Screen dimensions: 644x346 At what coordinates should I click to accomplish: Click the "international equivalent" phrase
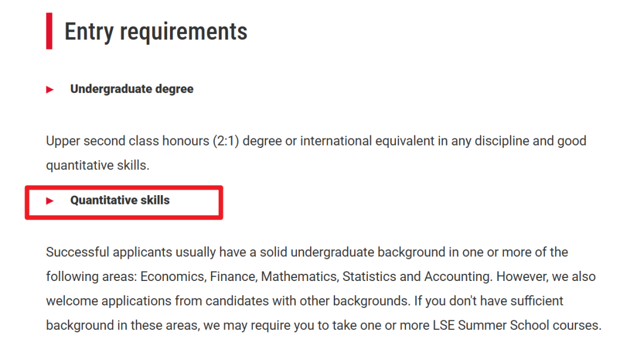[x=367, y=141]
